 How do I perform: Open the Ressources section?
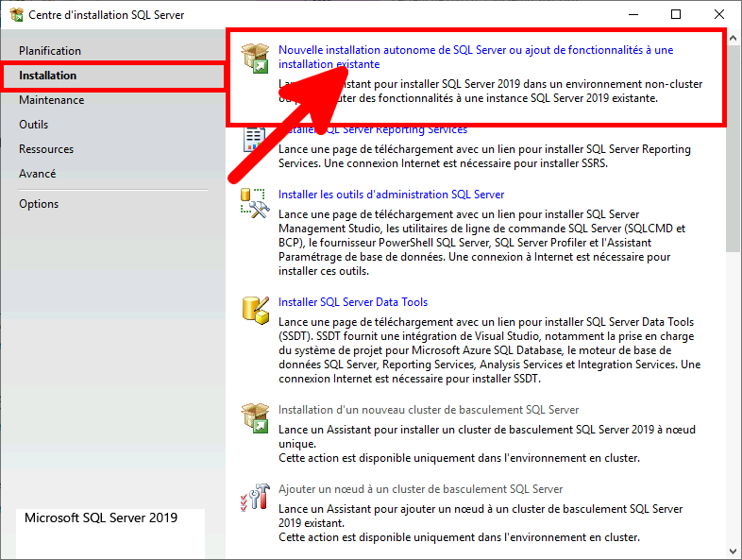46,149
